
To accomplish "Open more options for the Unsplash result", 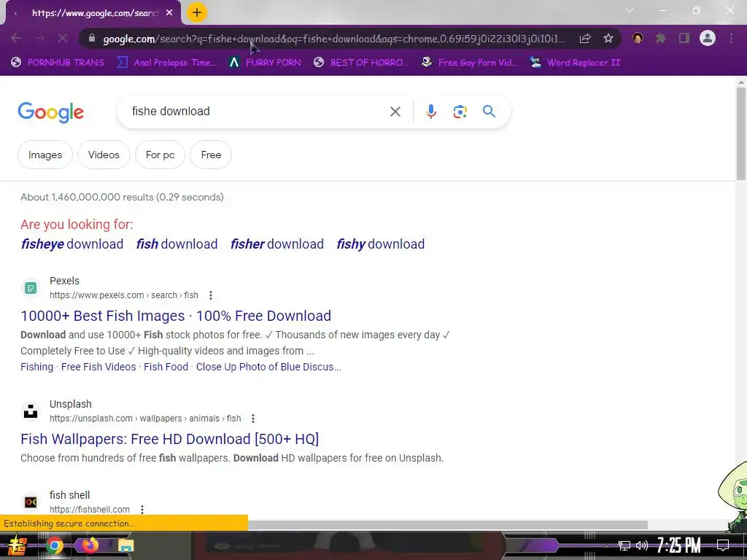I will [253, 419].
